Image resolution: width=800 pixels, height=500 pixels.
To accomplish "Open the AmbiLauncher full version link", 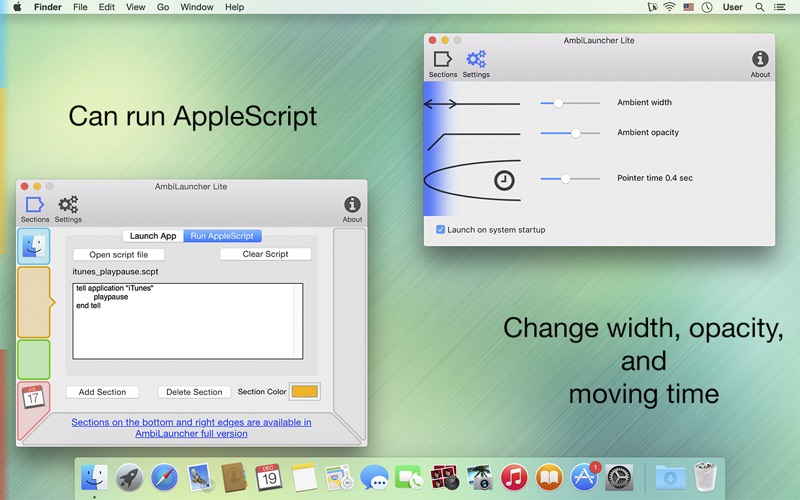I will tap(191, 428).
